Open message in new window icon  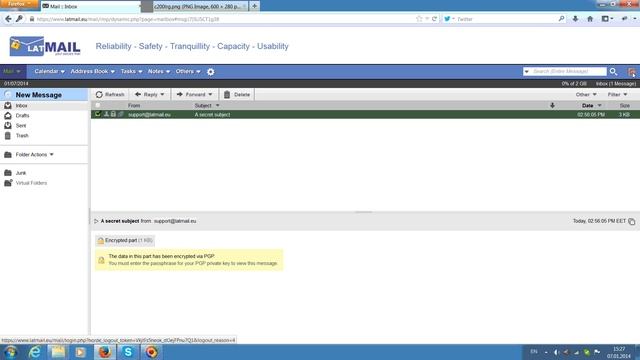(x=631, y=221)
